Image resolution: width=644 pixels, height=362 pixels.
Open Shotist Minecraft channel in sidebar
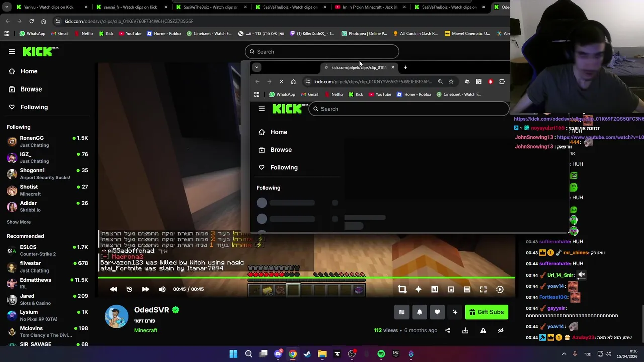click(47, 190)
